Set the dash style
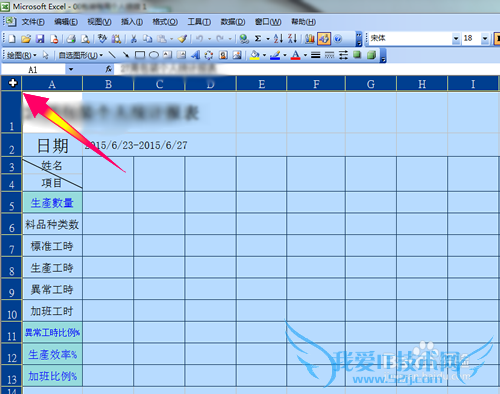 coord(329,55)
